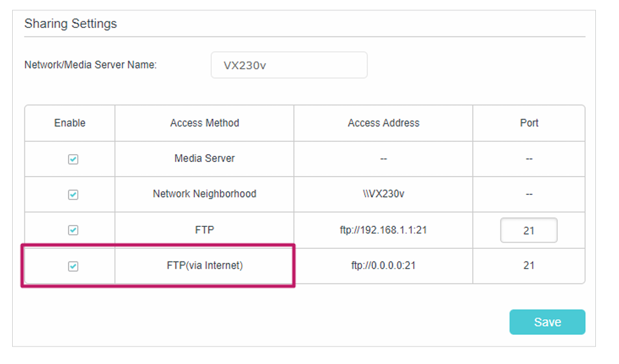Select the Network/Media Server Name field
The height and width of the screenshot is (364, 619).
coord(289,64)
